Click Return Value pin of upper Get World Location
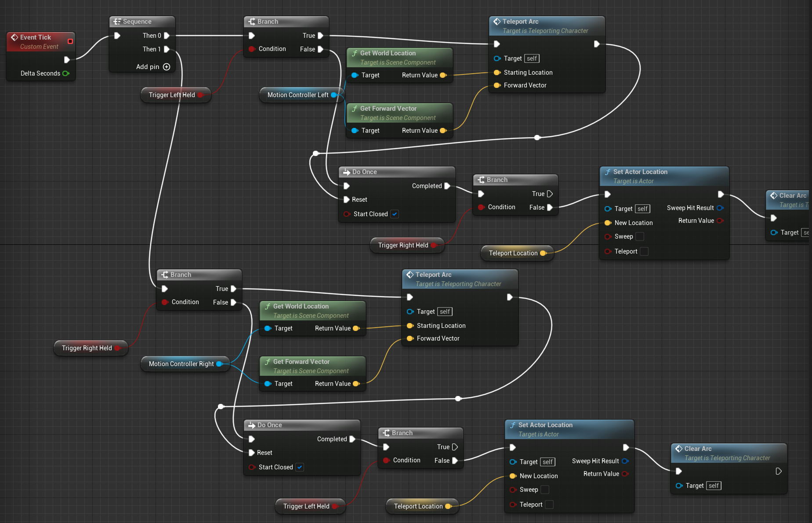This screenshot has height=523, width=812. coord(443,75)
